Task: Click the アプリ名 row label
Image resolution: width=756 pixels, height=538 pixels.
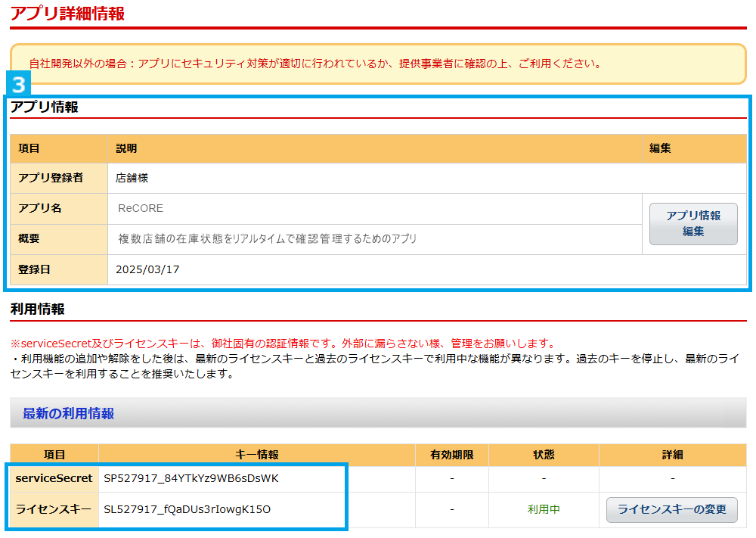Action: [39, 208]
